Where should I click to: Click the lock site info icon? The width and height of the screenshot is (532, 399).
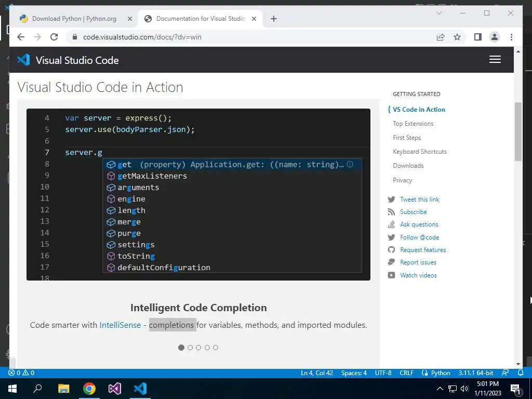[x=75, y=37]
